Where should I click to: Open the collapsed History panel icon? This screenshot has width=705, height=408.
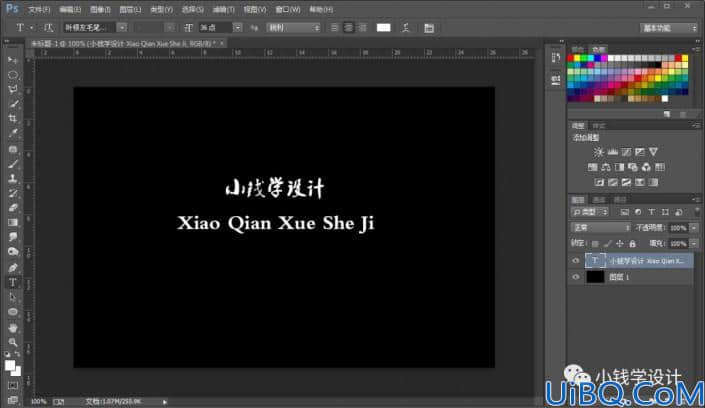point(556,58)
